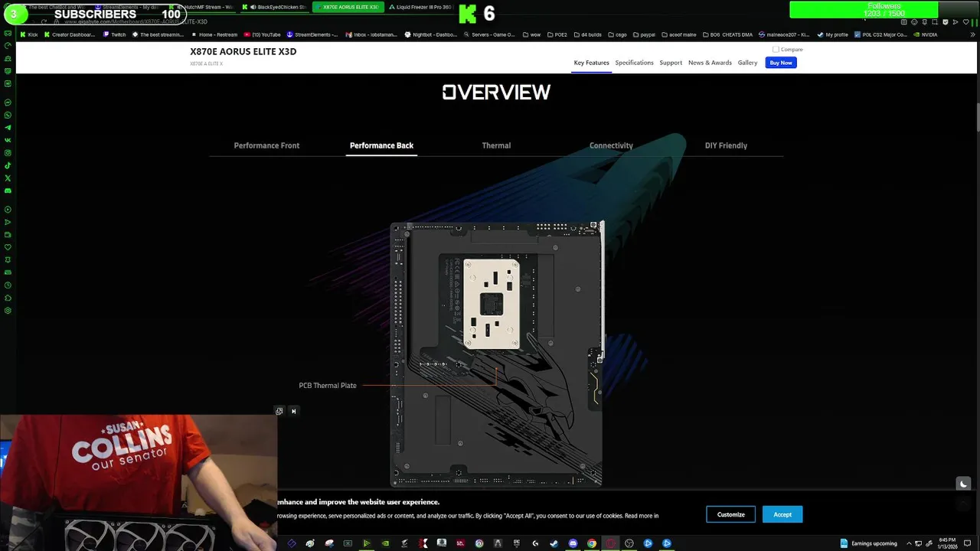Click the Epic Games icon in taskbar
Viewport: 980px width, 551px height.
tap(516, 543)
